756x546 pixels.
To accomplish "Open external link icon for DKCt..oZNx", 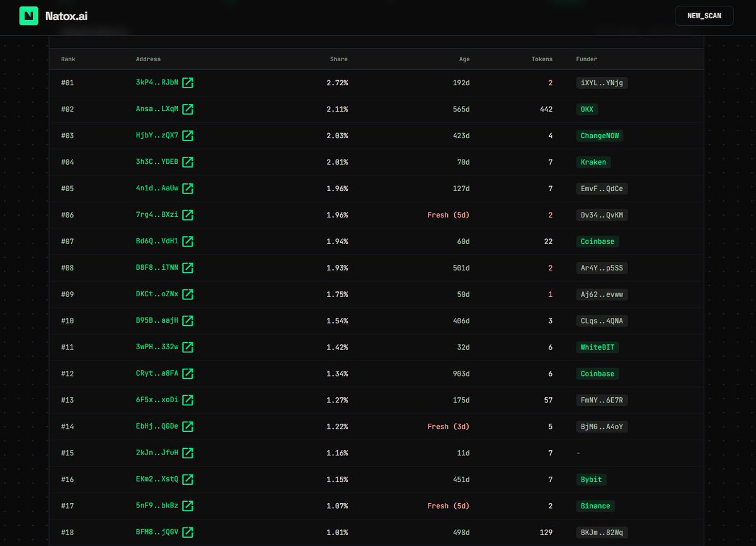I will (x=188, y=294).
